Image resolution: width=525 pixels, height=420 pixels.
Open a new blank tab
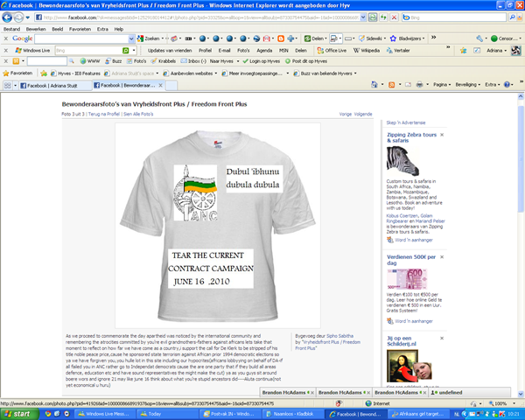point(171,86)
